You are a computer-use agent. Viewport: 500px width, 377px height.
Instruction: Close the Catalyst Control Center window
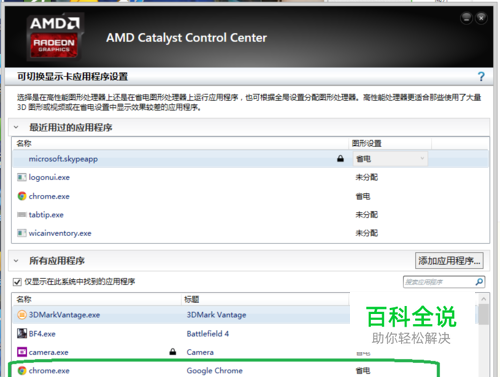481,18
